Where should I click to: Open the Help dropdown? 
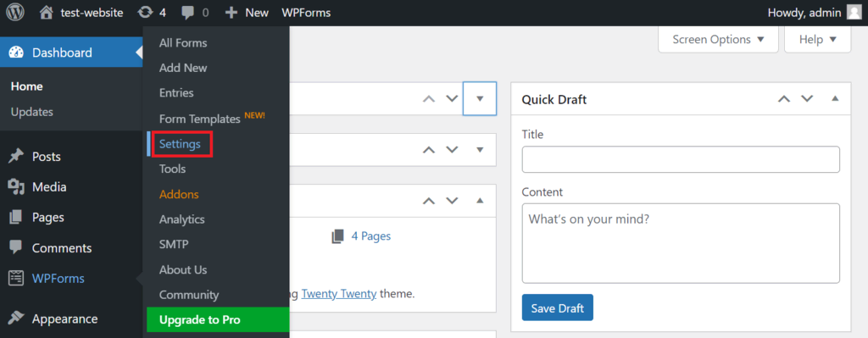(818, 40)
